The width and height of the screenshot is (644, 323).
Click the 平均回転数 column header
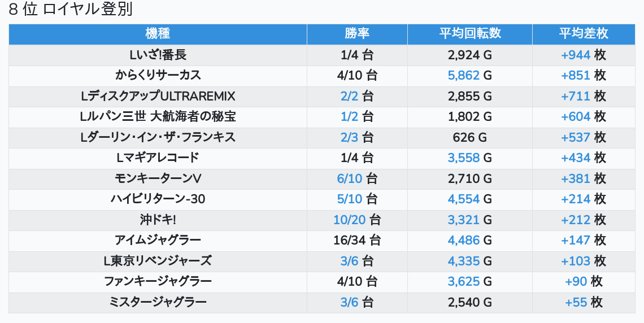(470, 33)
